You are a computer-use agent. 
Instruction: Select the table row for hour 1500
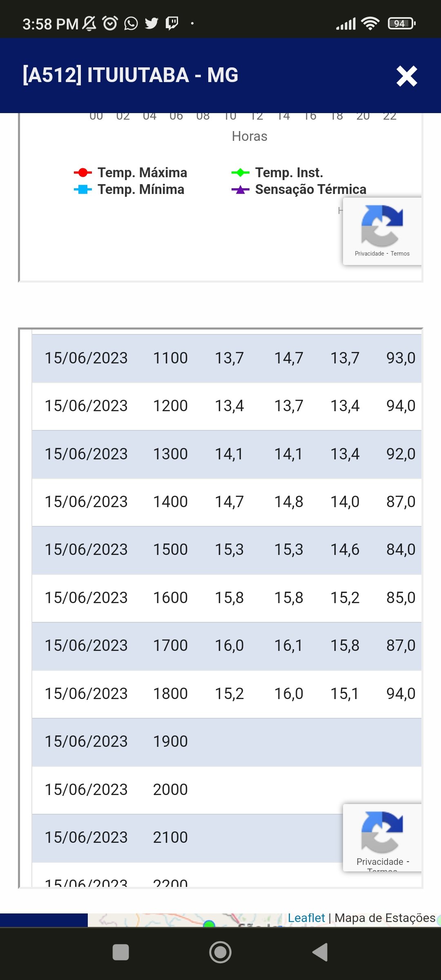[227, 550]
